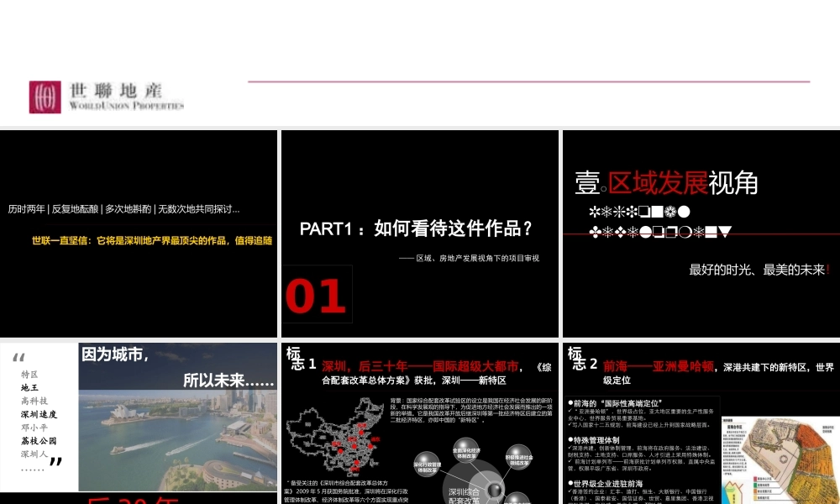Click the 特区 word in the quote list
This screenshot has height=504, width=840.
(x=29, y=374)
